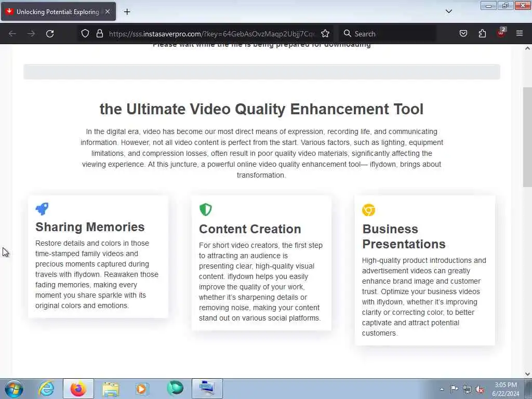Click the instasaverpro URL address field

[x=212, y=34]
